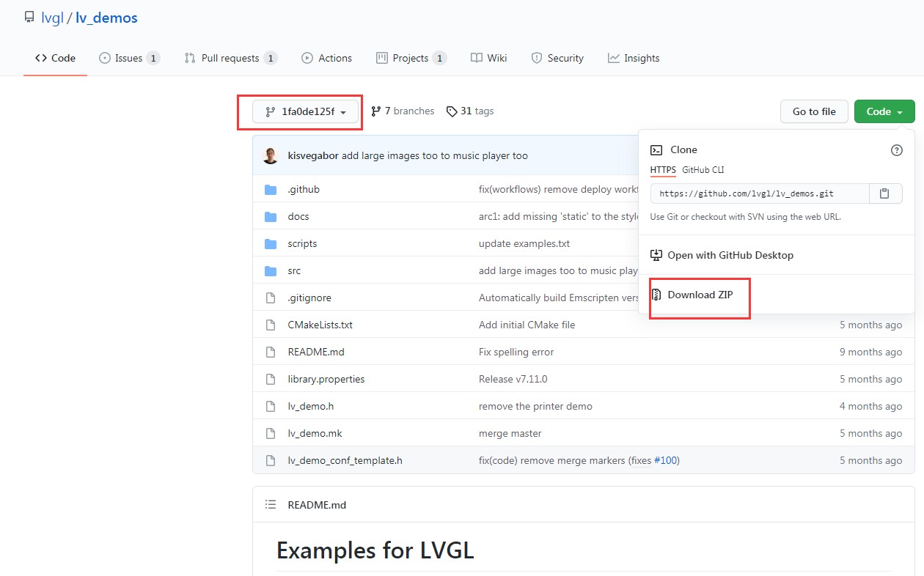
Task: Select the branch icon next to 7 branches
Action: [375, 111]
